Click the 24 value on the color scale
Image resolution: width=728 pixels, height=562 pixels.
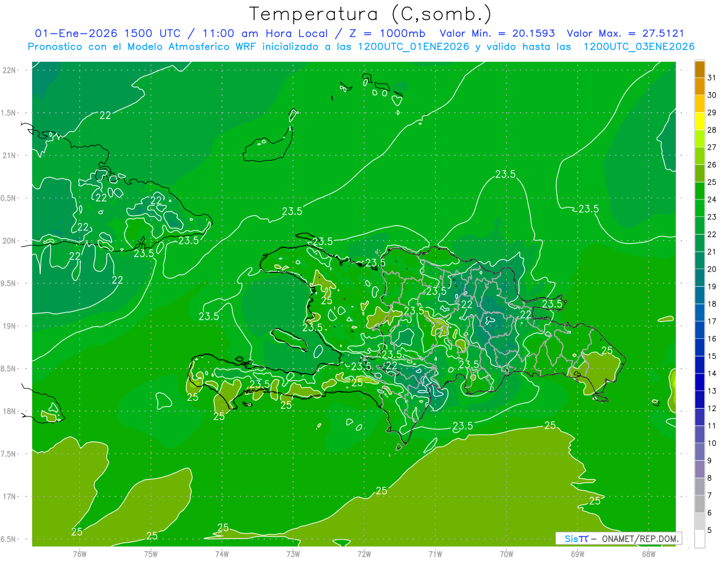click(x=712, y=199)
